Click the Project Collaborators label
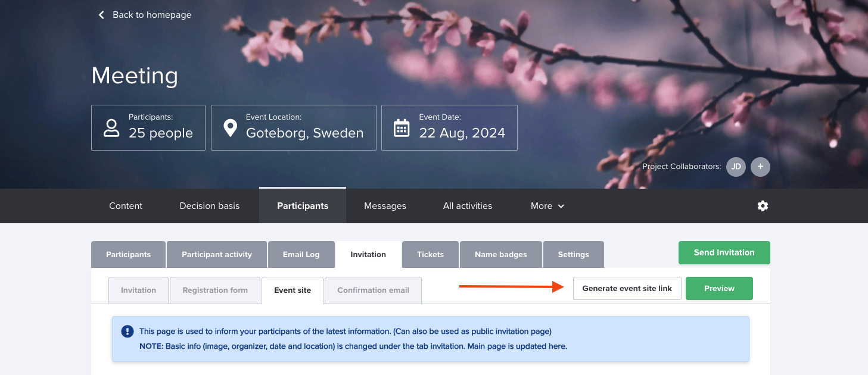This screenshot has width=868, height=375. click(x=682, y=167)
